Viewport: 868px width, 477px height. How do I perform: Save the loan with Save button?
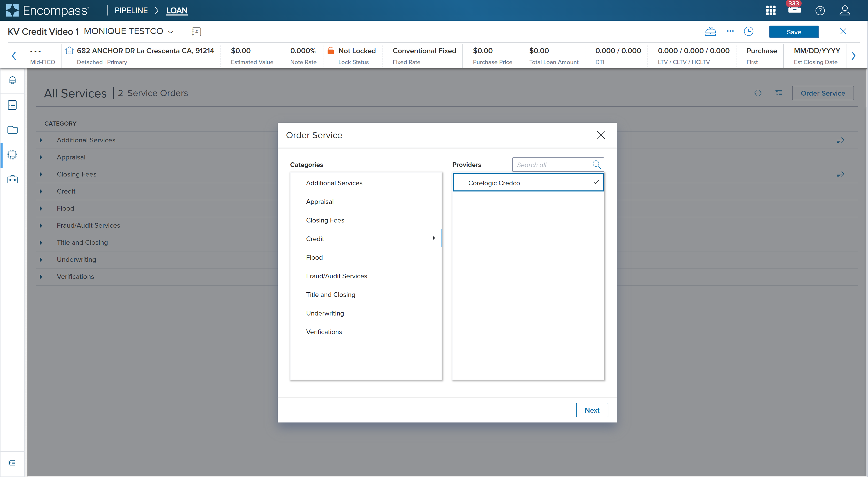click(794, 32)
